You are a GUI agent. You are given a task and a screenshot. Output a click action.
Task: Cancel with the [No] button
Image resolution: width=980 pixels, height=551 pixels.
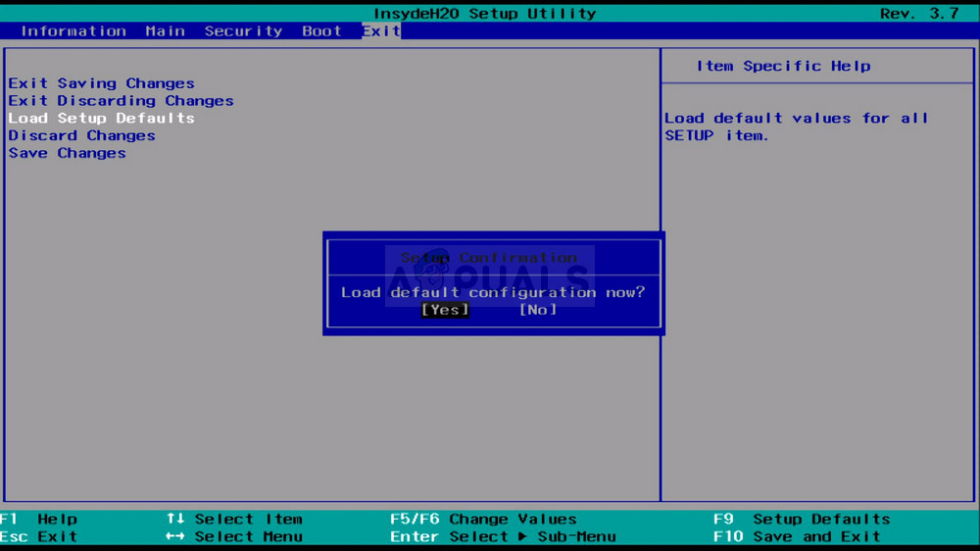click(537, 310)
